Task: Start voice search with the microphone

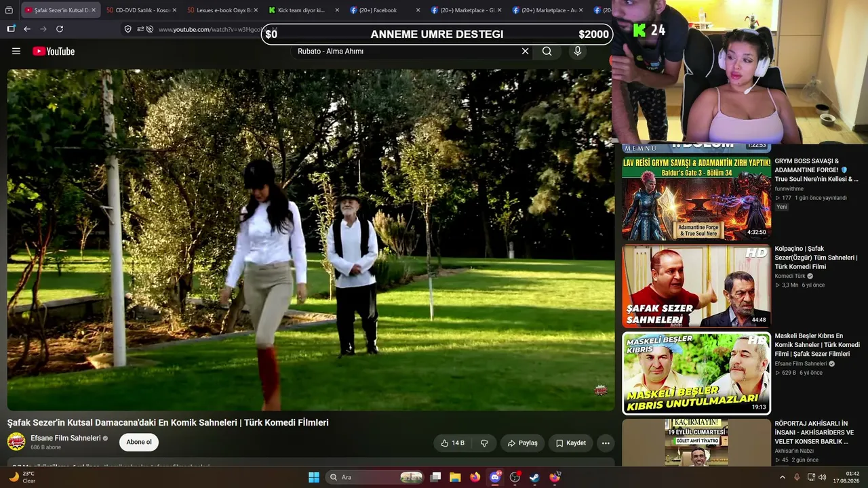Action: pyautogui.click(x=578, y=52)
